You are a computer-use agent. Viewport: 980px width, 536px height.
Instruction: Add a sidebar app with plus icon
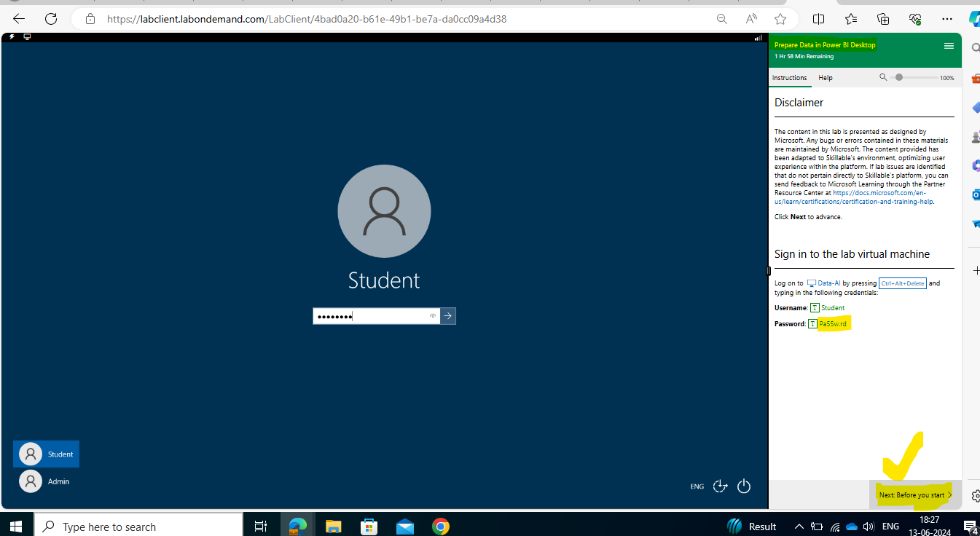point(976,270)
